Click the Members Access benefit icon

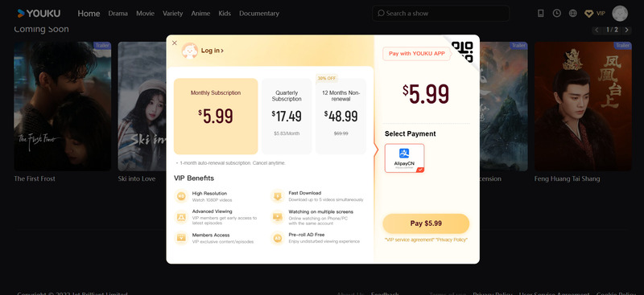coord(180,238)
